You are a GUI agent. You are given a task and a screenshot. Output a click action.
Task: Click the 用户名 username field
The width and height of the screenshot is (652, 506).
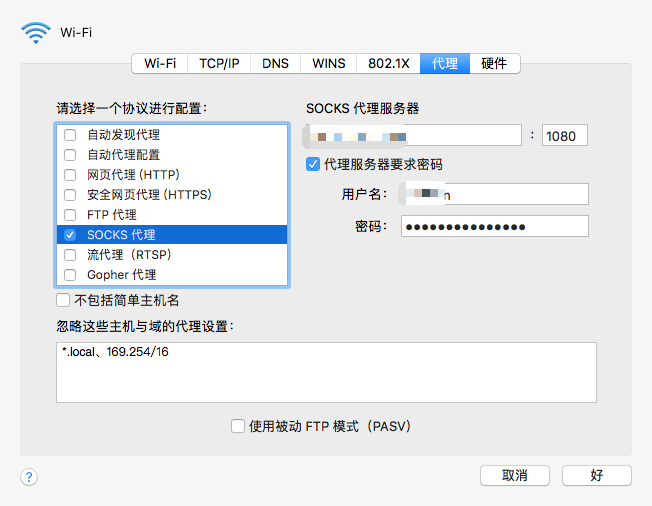[x=494, y=194]
